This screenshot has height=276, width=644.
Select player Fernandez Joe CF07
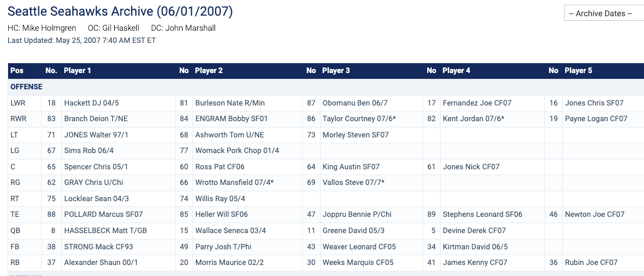tap(477, 103)
